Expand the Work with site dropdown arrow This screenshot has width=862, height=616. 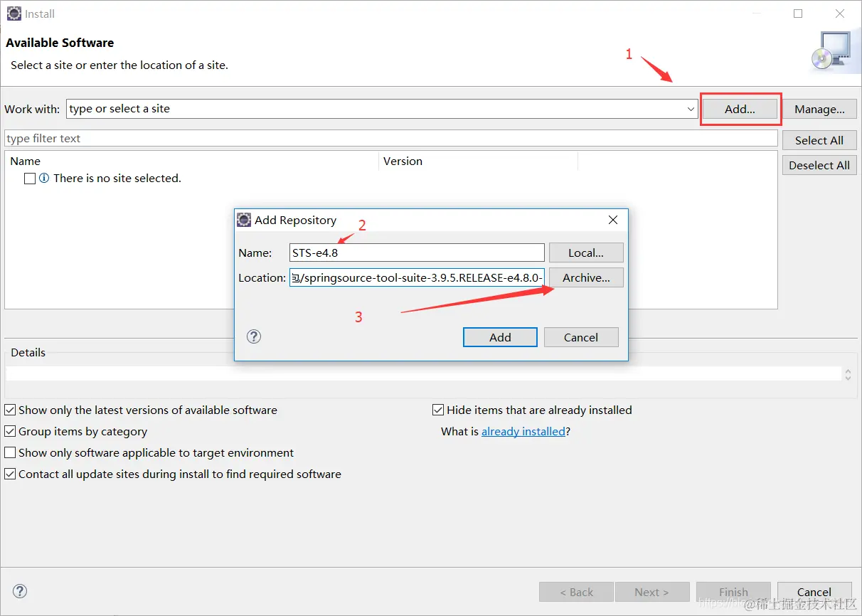(x=691, y=109)
